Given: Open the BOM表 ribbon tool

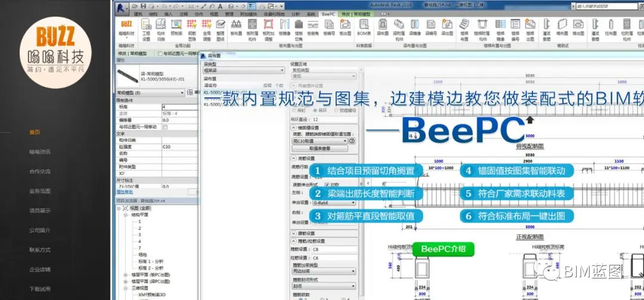Looking at the screenshot, I should pyautogui.click(x=364, y=27).
